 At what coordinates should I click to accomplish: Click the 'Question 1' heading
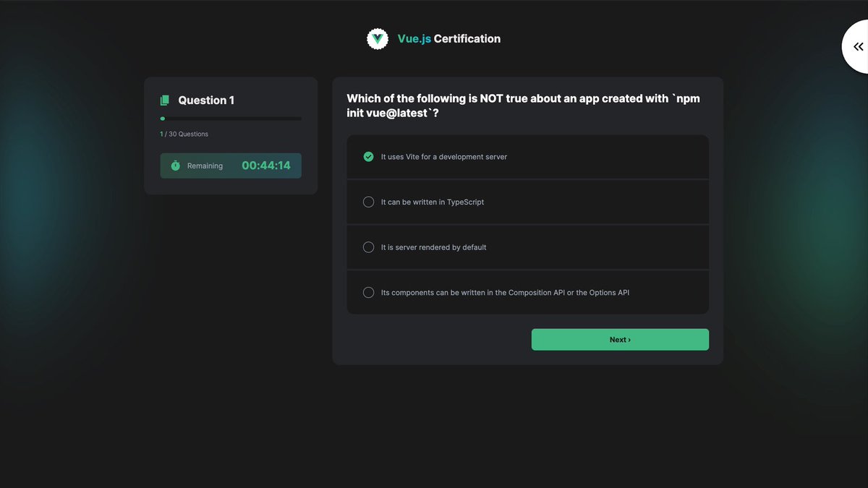[x=206, y=100]
